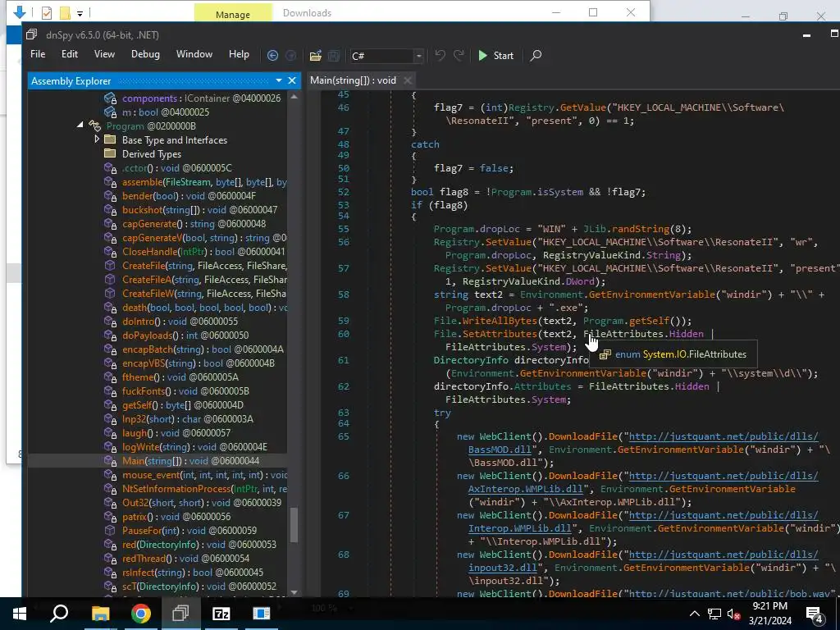Select the patrix() : void method
This screenshot has height=630, width=840.
tap(176, 517)
